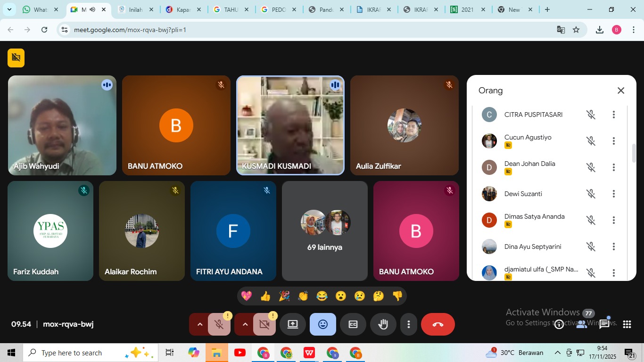Screen dimensions: 644x362
Task: Toggle the disabled camera button
Action: click(264, 324)
